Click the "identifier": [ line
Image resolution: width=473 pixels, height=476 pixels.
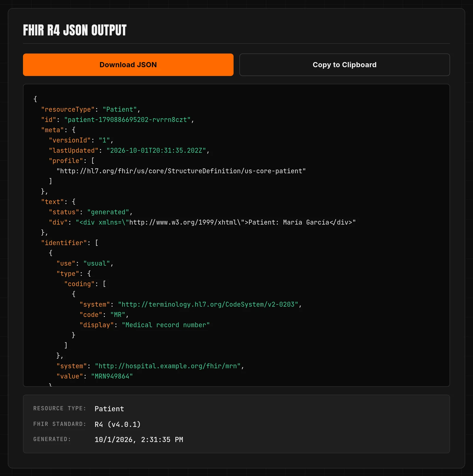click(70, 243)
